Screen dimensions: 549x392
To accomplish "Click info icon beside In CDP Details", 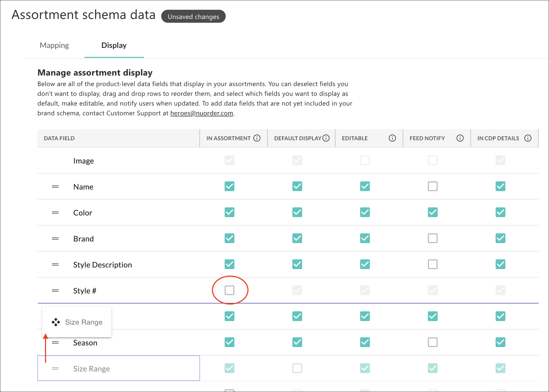I will click(x=528, y=138).
